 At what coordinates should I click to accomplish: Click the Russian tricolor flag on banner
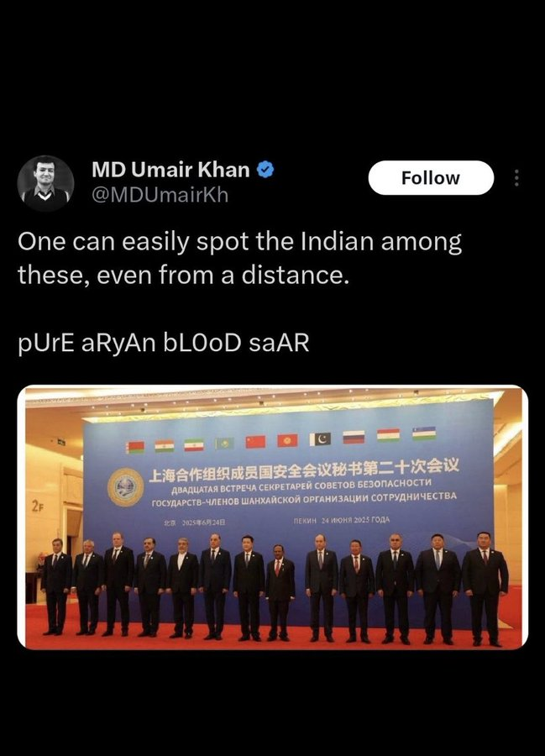coord(354,438)
